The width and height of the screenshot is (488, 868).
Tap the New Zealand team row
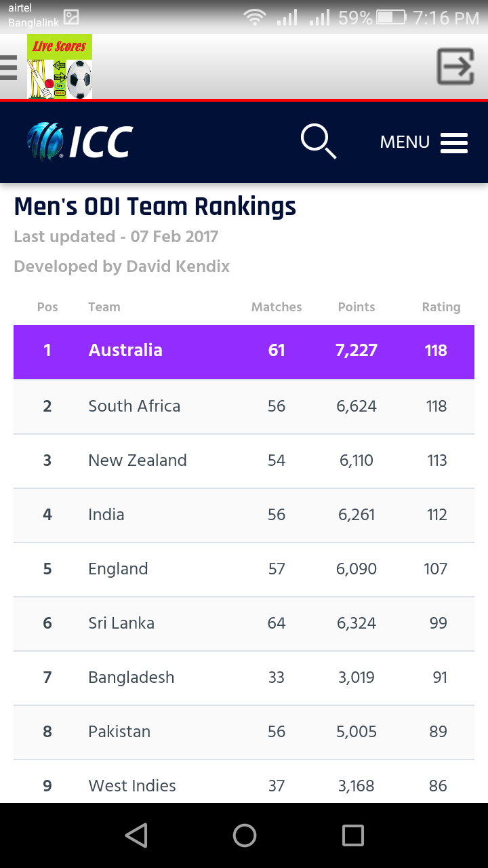[243, 460]
